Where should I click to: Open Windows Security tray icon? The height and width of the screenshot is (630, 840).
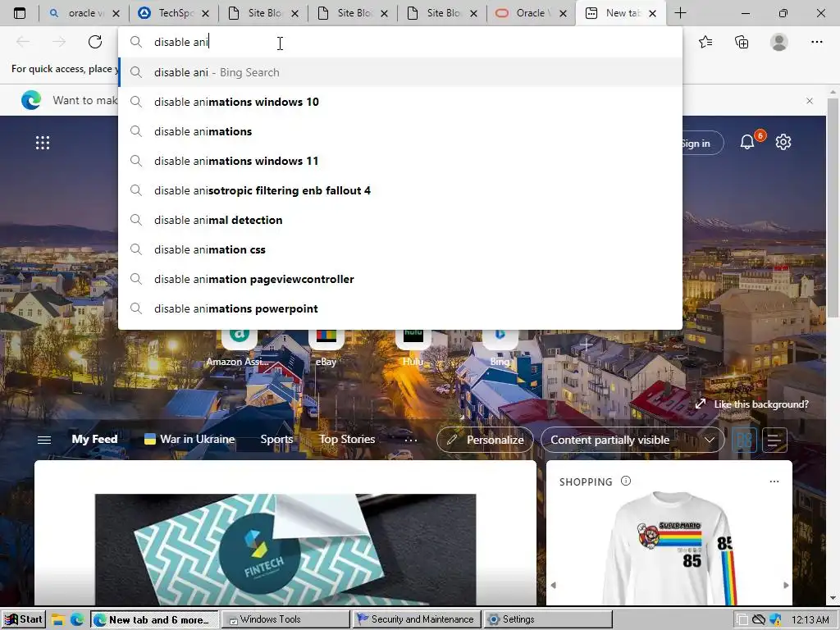[774, 620]
